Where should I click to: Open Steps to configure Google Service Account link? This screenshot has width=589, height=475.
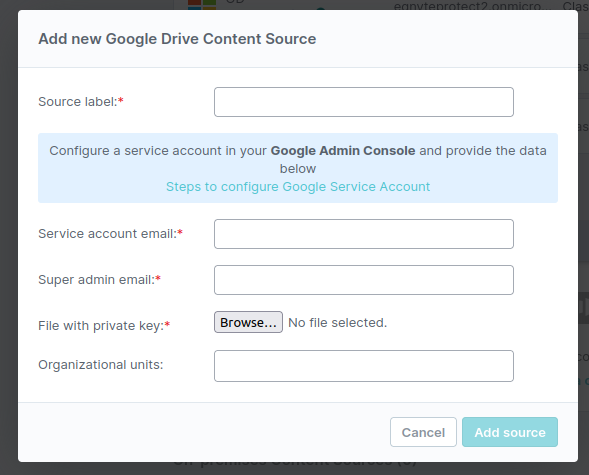(298, 187)
